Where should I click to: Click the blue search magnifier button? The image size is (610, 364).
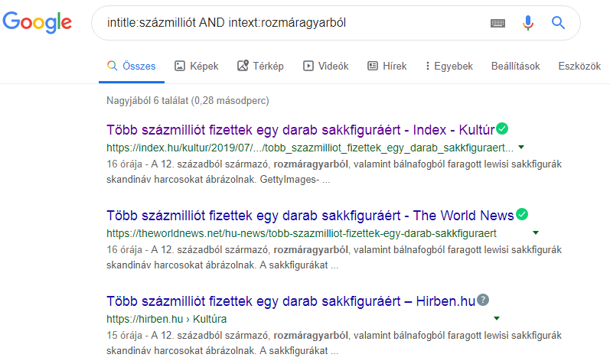(558, 23)
